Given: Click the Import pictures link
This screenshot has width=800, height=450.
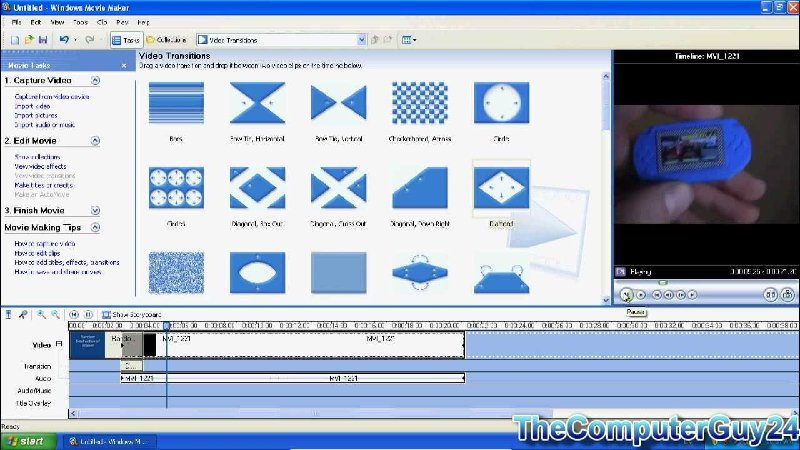Looking at the screenshot, I should pyautogui.click(x=36, y=115).
